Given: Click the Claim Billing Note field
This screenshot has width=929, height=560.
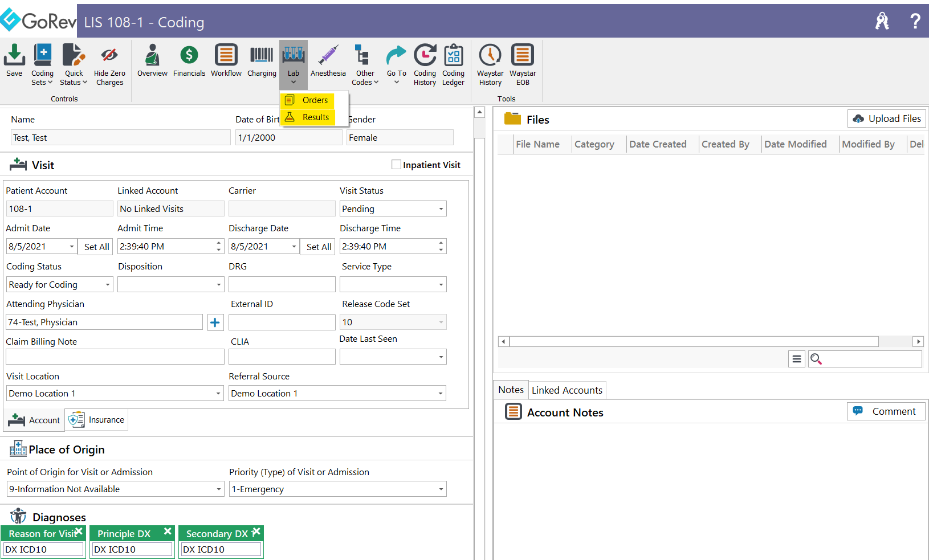Looking at the screenshot, I should click(115, 357).
